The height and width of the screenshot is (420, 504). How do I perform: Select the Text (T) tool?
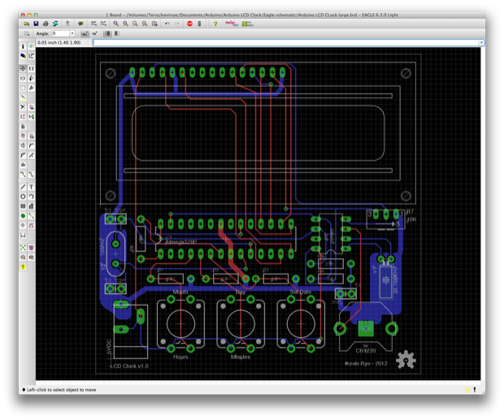[31, 187]
